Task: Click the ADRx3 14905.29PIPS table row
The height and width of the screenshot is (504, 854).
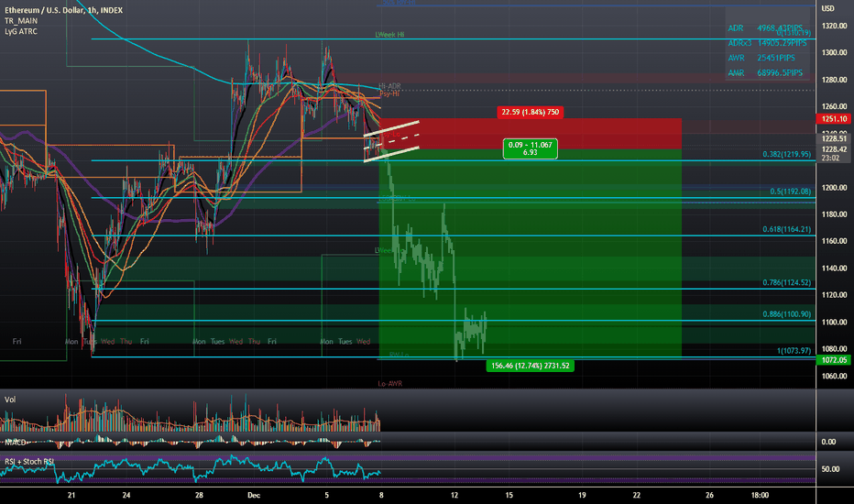Action: (767, 43)
